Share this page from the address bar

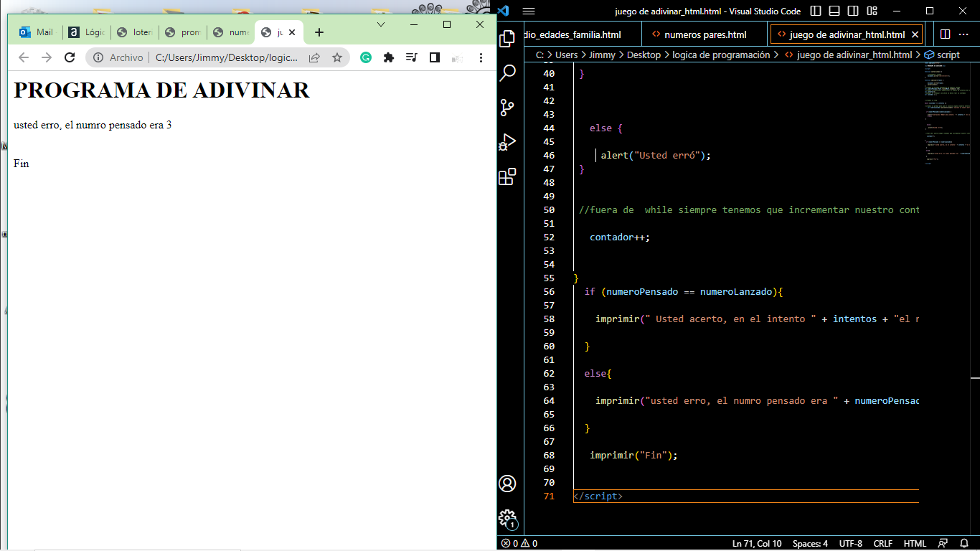(314, 57)
